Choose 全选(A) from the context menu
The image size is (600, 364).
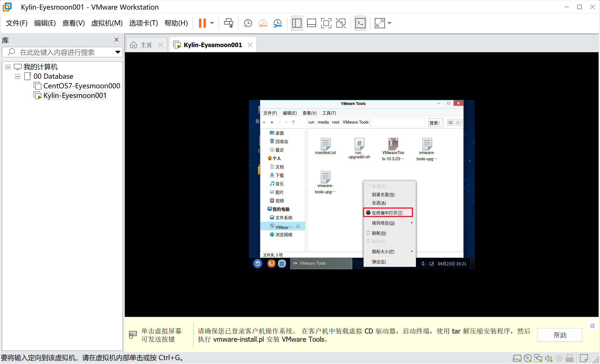coord(379,203)
